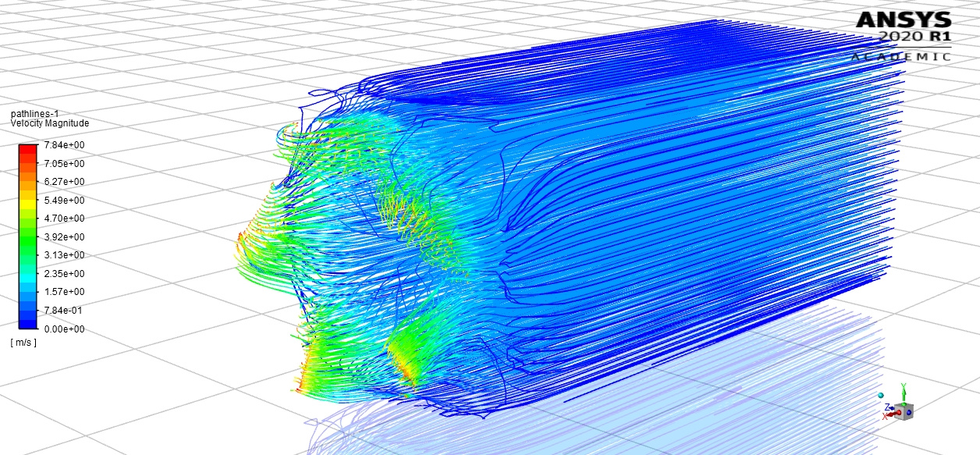Click the 6.27e+00 legend value
Image resolution: width=980 pixels, height=455 pixels.
[65, 182]
